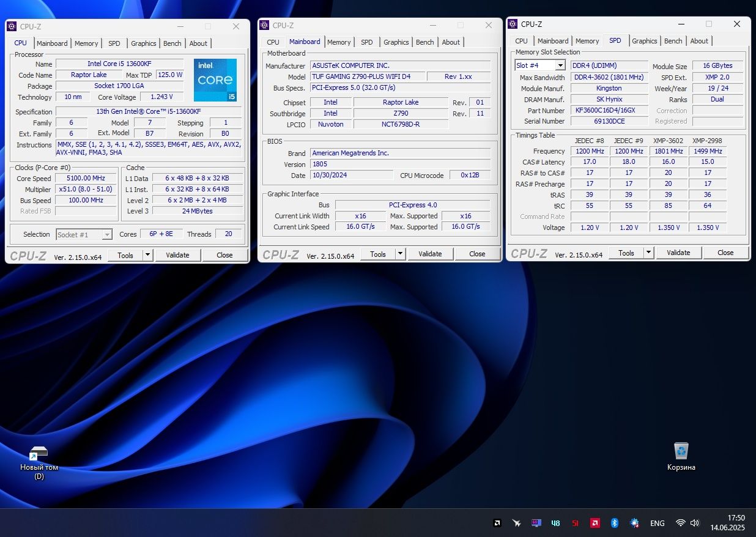This screenshot has height=537, width=756.
Task: Open the Bluetooth tray icon
Action: [615, 523]
